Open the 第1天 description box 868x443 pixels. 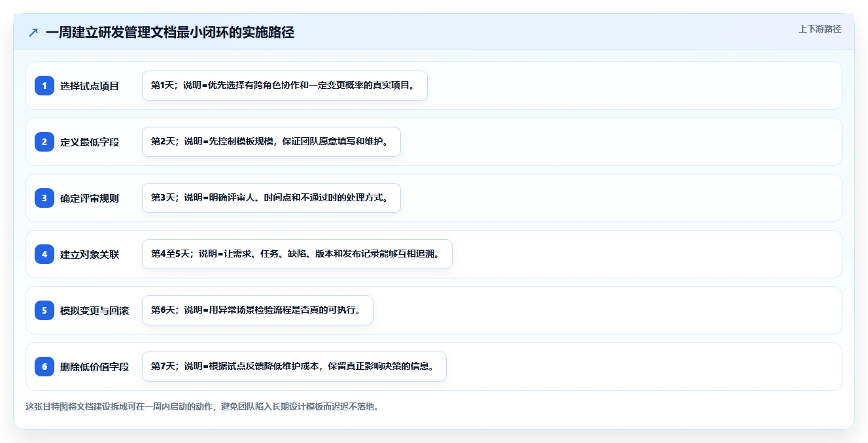coord(285,86)
